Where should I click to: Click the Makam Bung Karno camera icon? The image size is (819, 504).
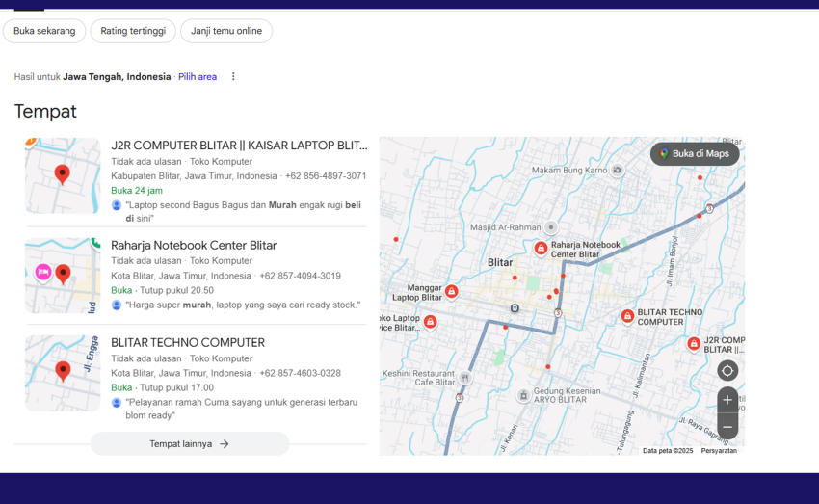pyautogui.click(x=617, y=171)
